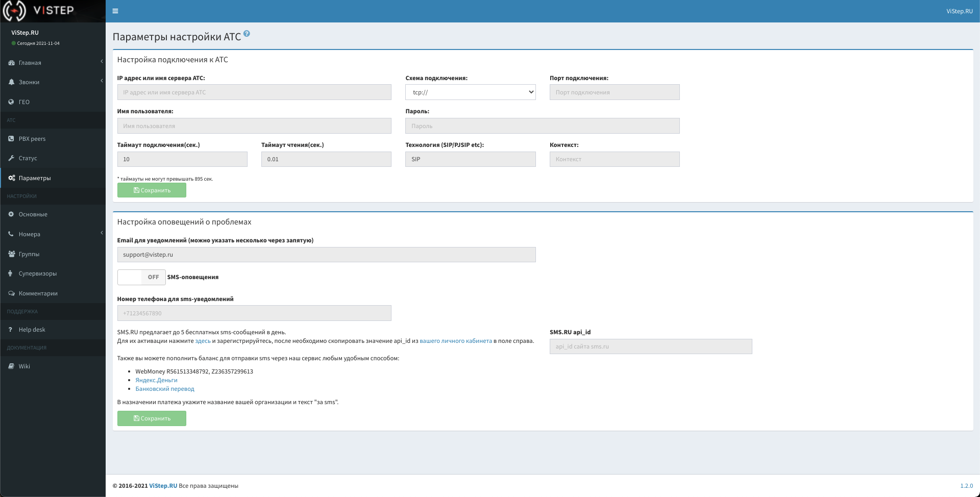Expand the Звонки sidebar submenu
Viewport: 980px width, 497px height.
102,81
